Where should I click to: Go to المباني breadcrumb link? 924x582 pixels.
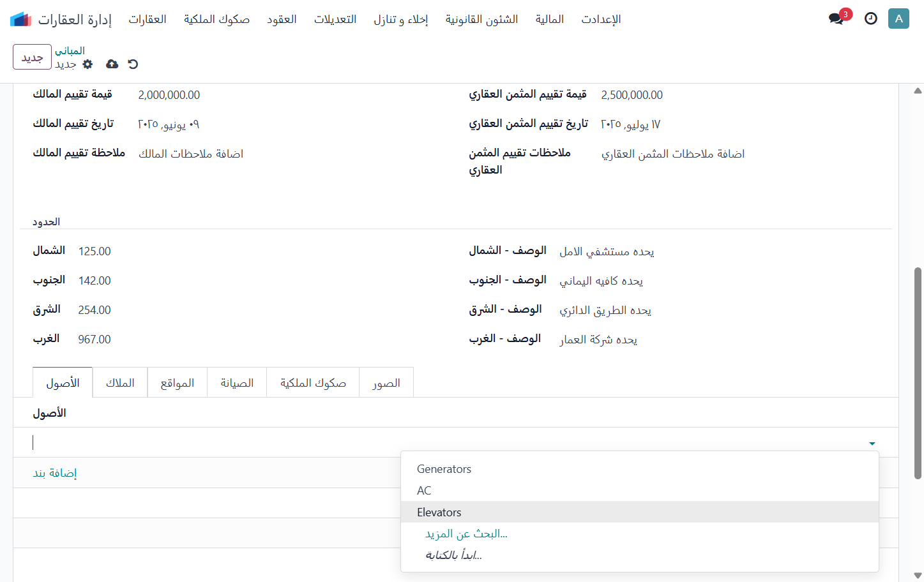[x=70, y=50]
